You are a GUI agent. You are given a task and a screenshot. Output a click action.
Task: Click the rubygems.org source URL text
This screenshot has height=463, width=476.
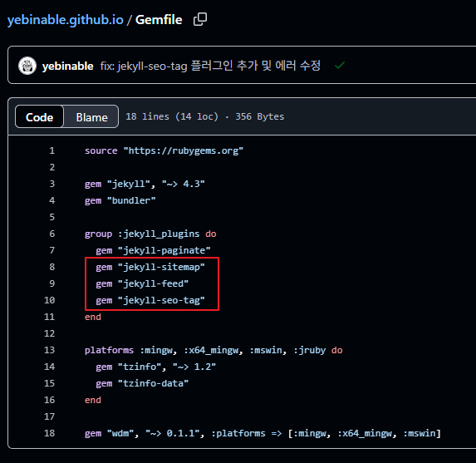[184, 150]
